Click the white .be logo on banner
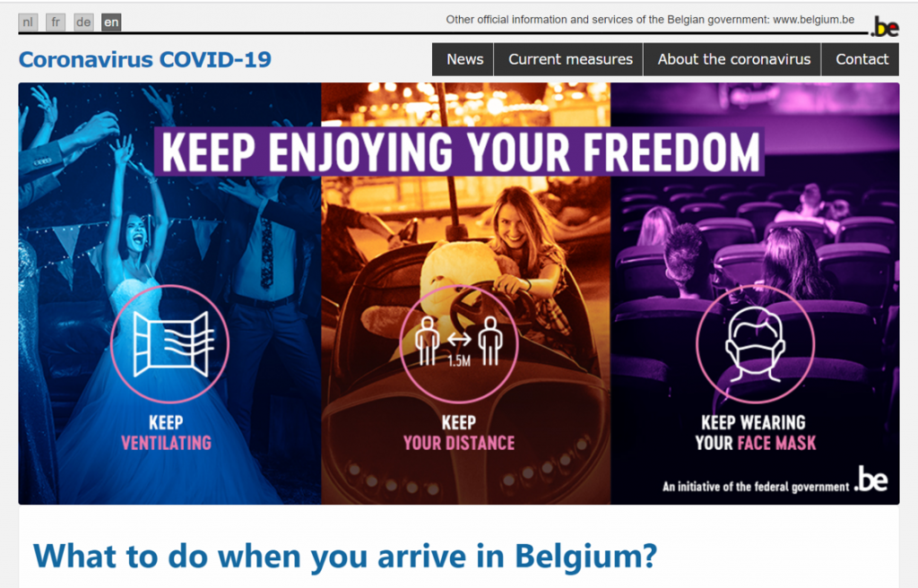Screen dimensions: 918x588 871,480
